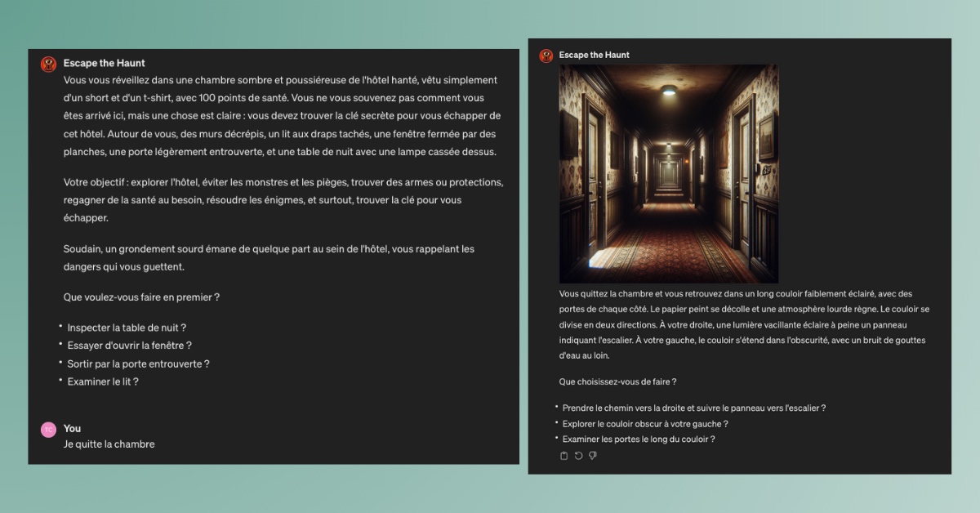
Task: Choose the option to follow the staircase sign
Action: [693, 408]
